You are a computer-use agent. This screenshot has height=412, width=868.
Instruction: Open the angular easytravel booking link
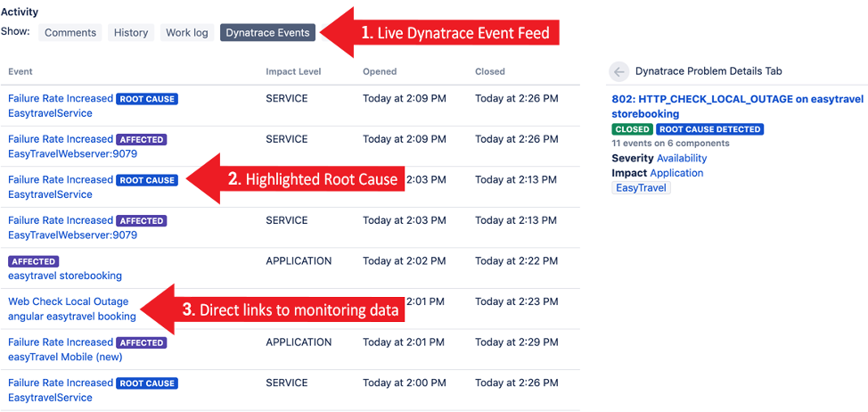click(x=72, y=317)
